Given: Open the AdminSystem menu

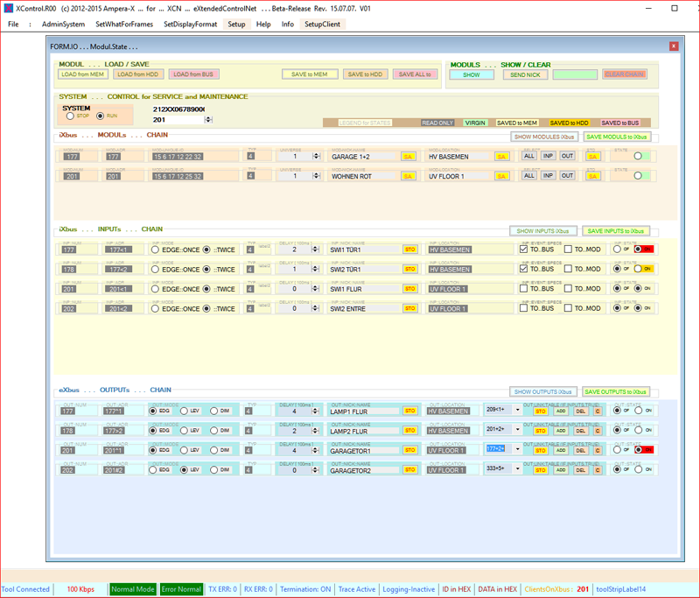Looking at the screenshot, I should click(x=63, y=25).
